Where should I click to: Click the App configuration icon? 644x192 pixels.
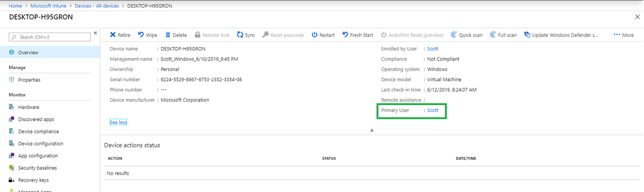pos(12,156)
